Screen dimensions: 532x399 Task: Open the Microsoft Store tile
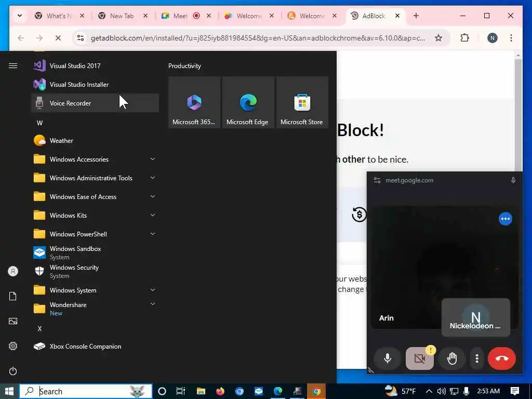[302, 102]
